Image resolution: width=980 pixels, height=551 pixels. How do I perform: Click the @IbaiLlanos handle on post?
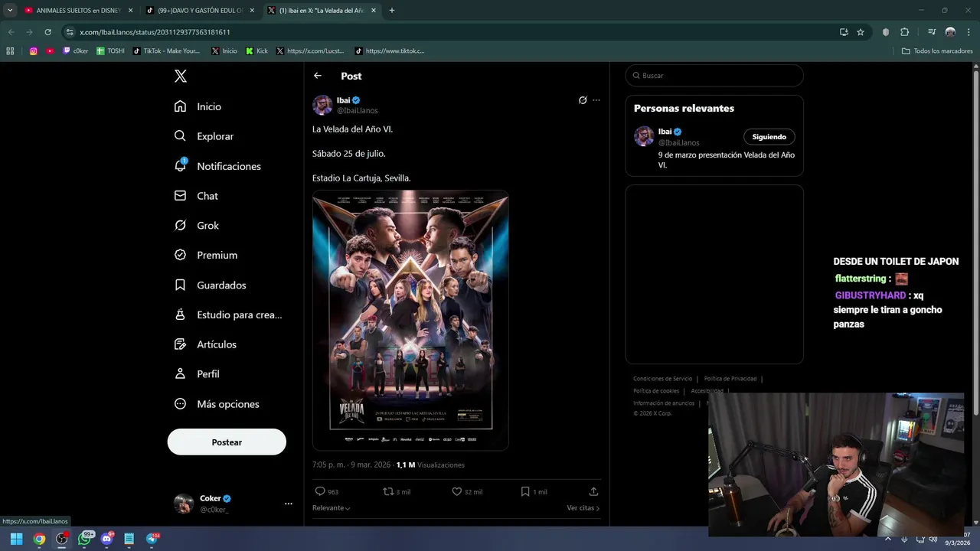pyautogui.click(x=358, y=111)
